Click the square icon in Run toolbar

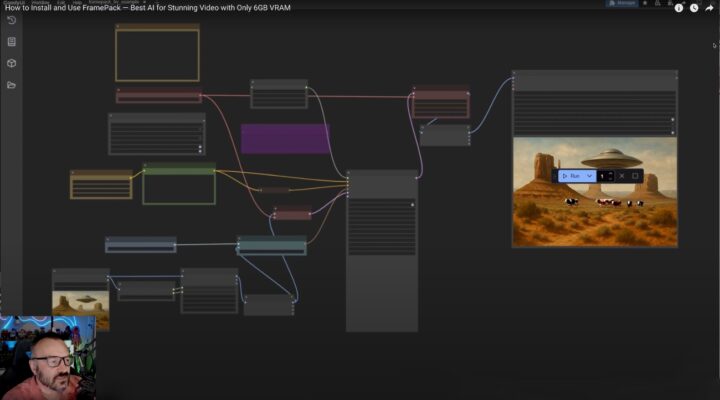click(635, 176)
